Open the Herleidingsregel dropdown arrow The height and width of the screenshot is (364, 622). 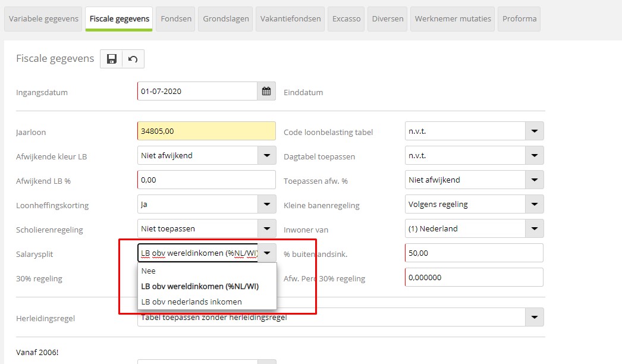coord(534,318)
